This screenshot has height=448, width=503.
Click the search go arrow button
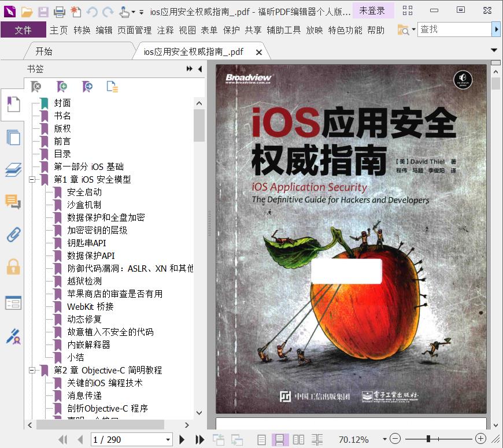[496, 29]
